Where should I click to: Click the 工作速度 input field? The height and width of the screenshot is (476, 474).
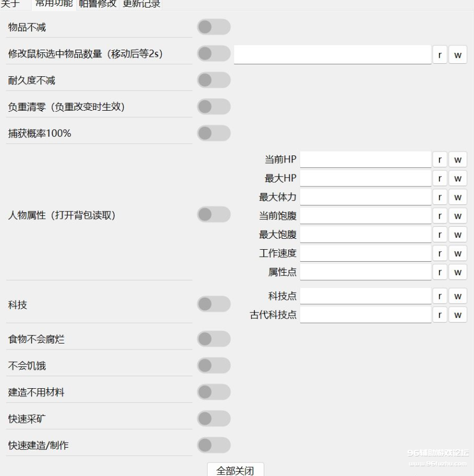[365, 253]
